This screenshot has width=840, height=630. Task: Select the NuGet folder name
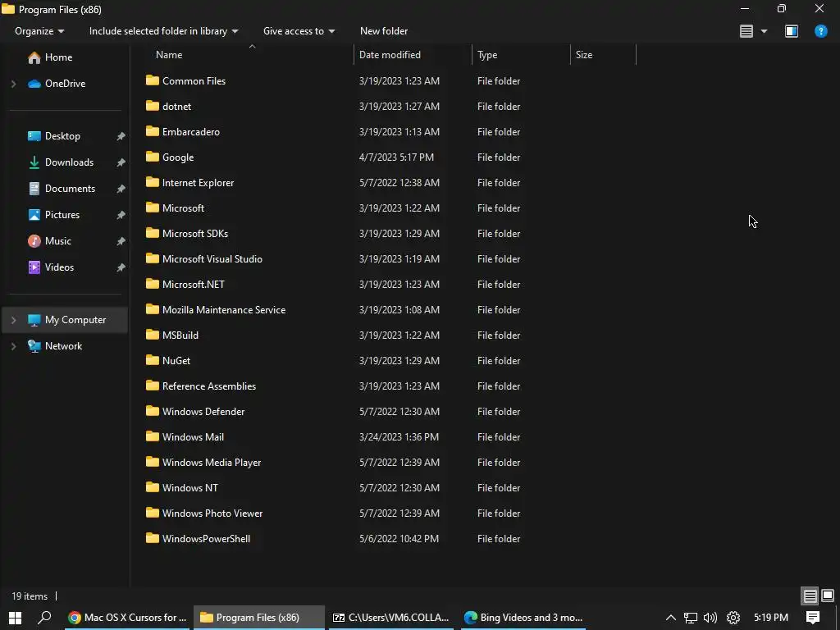(x=176, y=361)
